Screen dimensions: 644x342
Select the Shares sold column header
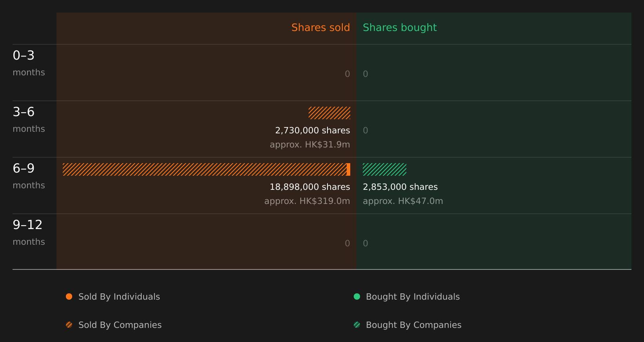(320, 27)
